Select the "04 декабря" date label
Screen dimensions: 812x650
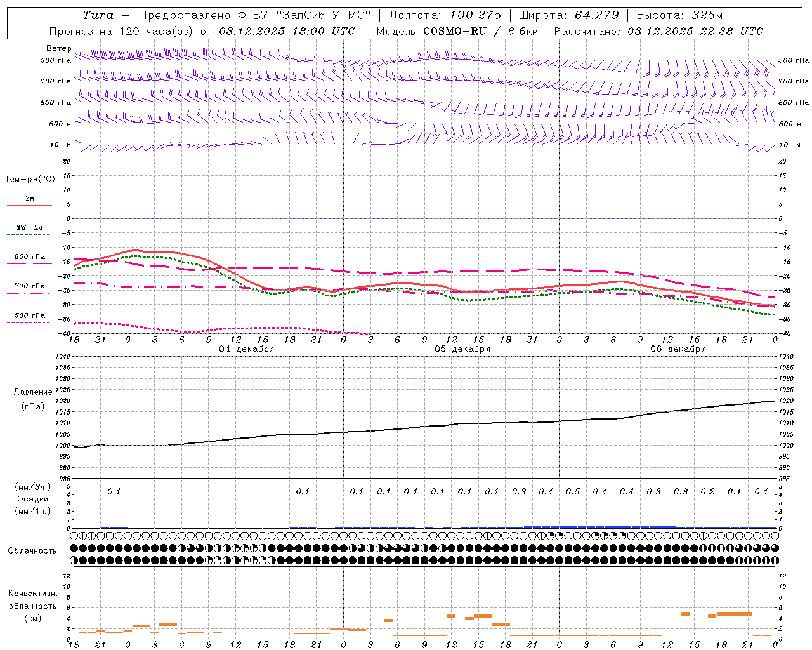247,349
